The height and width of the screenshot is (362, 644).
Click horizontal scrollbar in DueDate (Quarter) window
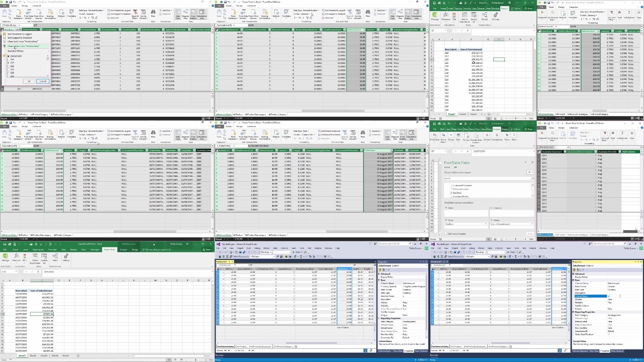[x=630, y=231]
